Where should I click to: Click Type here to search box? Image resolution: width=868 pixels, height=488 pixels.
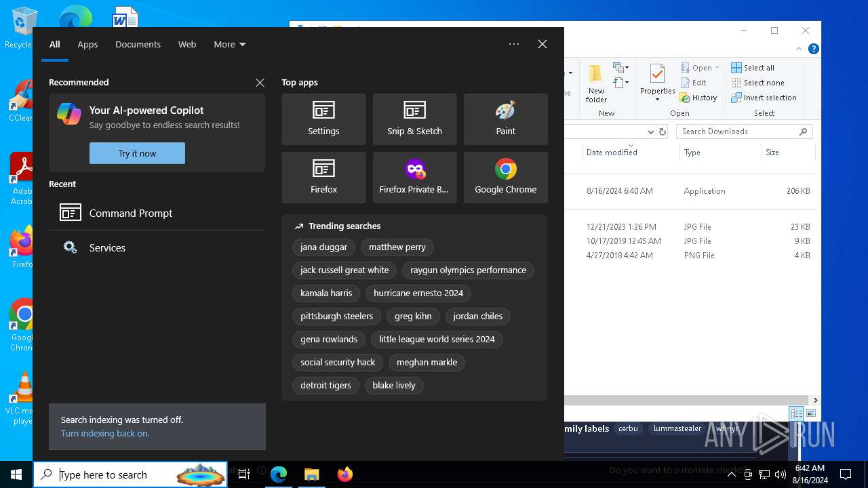[130, 474]
